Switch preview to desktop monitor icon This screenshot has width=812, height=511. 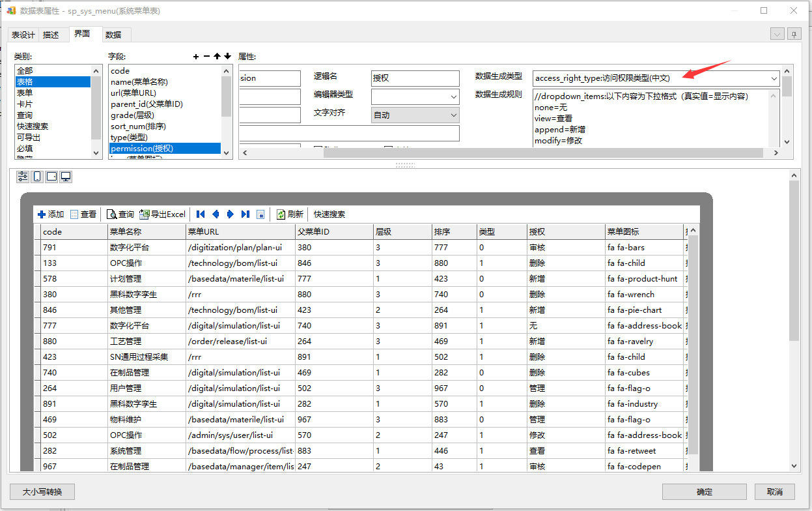click(66, 177)
